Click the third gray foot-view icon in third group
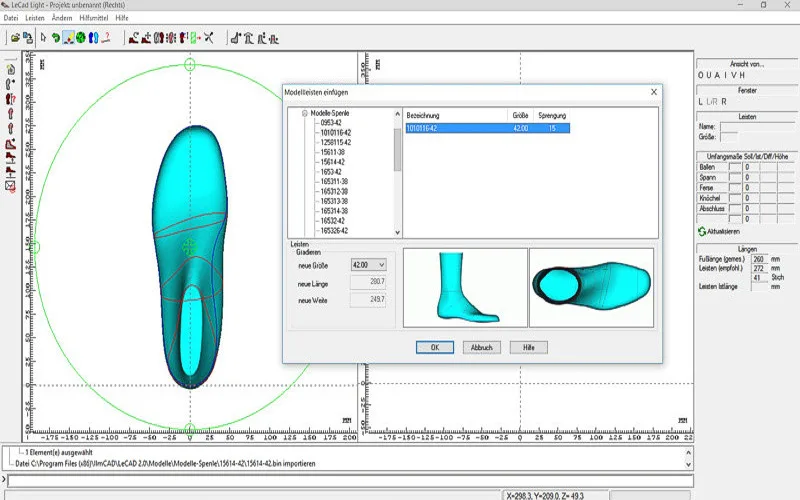The height and width of the screenshot is (500, 800). click(x=261, y=38)
